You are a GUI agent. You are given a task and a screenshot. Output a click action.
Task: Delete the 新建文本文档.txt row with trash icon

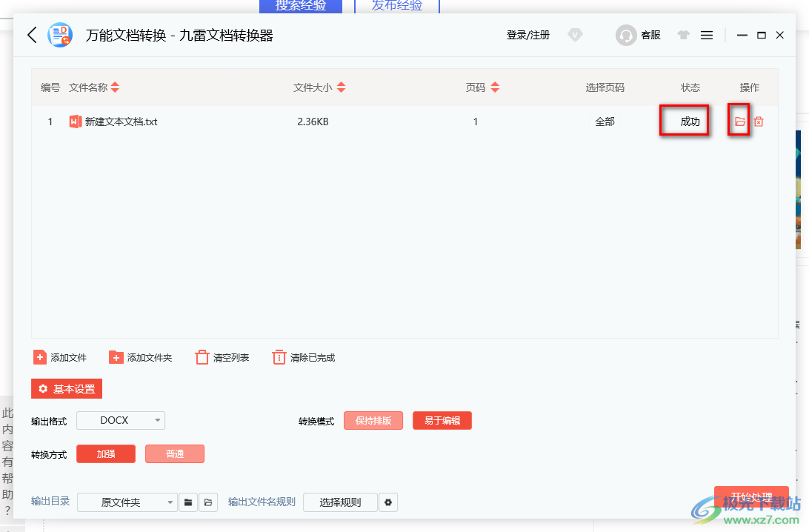coord(759,122)
